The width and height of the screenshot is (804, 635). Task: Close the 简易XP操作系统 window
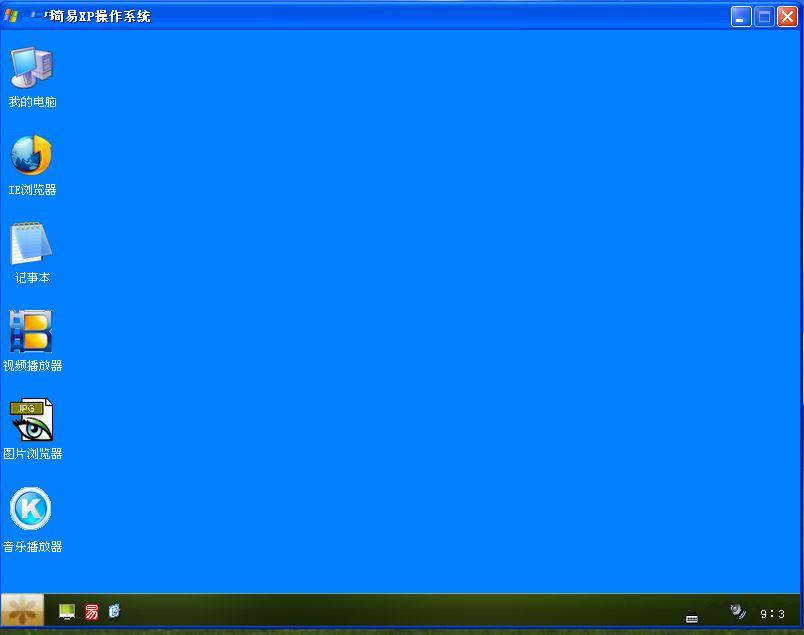787,16
